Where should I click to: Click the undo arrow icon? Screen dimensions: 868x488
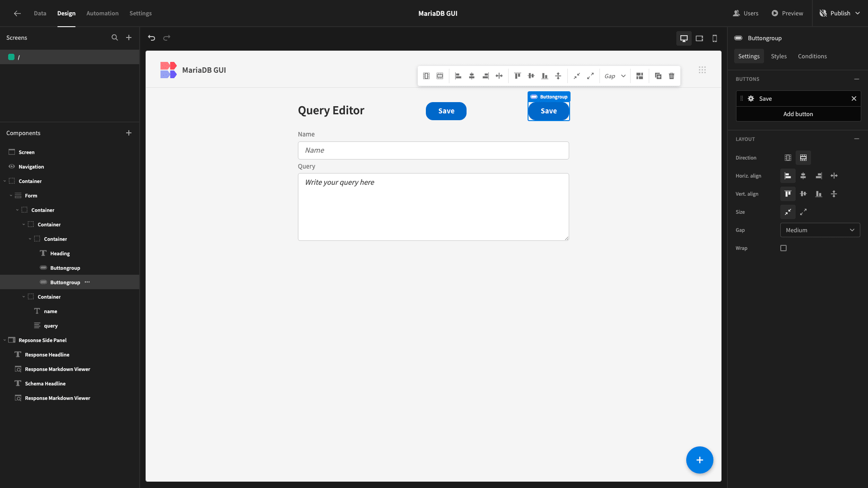151,38
